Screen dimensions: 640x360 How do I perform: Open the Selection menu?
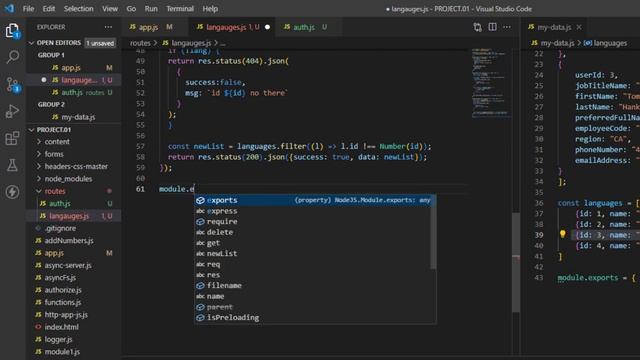point(78,9)
